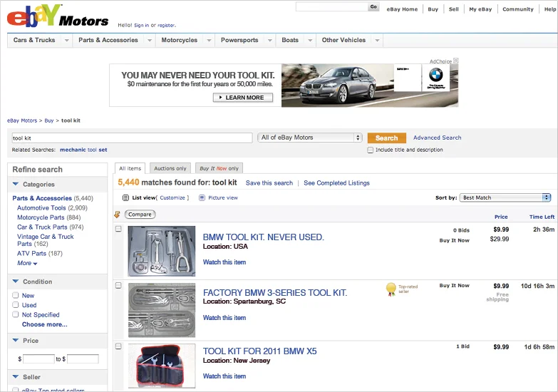
Task: Click the Top-rated seller ribbon badge
Action: (391, 289)
